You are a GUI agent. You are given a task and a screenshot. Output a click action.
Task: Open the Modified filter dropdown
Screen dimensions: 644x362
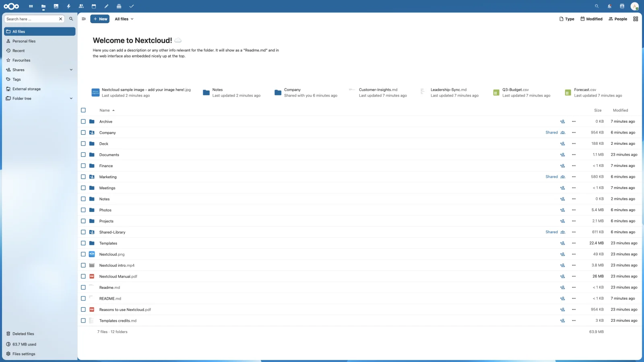coord(591,19)
